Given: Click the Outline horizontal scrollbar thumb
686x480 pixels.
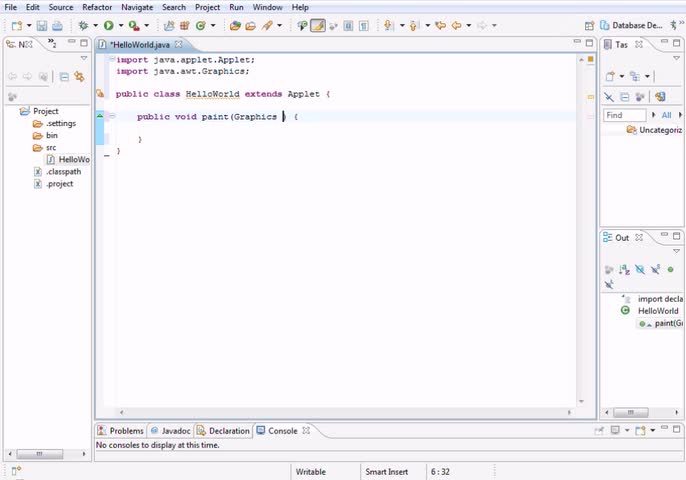Looking at the screenshot, I should click(631, 412).
